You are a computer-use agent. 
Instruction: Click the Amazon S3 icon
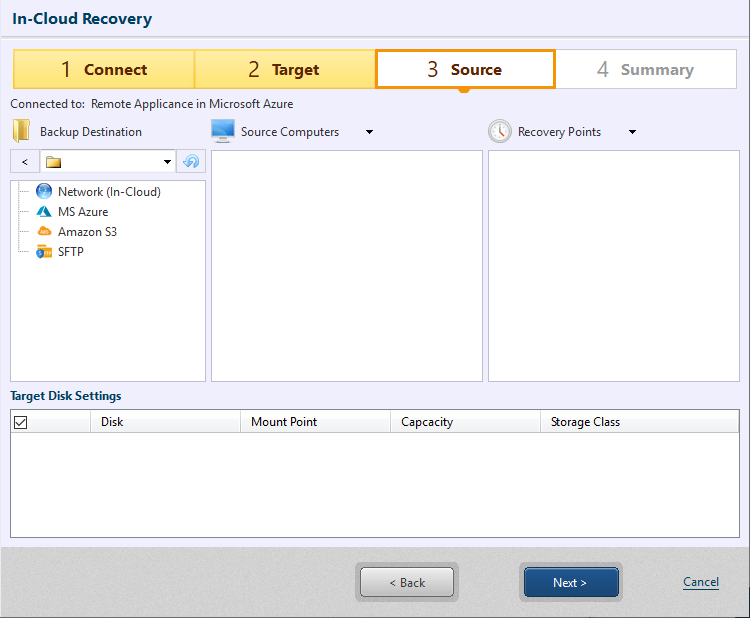point(43,232)
